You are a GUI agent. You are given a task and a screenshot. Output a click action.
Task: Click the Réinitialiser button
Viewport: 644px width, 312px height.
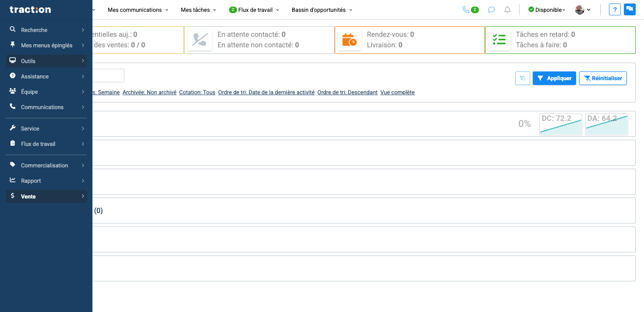pos(603,78)
